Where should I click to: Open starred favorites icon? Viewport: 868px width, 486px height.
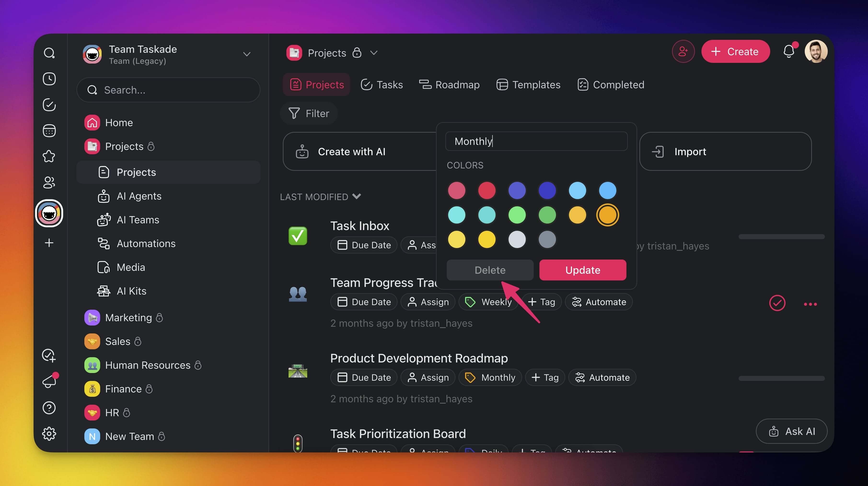[49, 156]
